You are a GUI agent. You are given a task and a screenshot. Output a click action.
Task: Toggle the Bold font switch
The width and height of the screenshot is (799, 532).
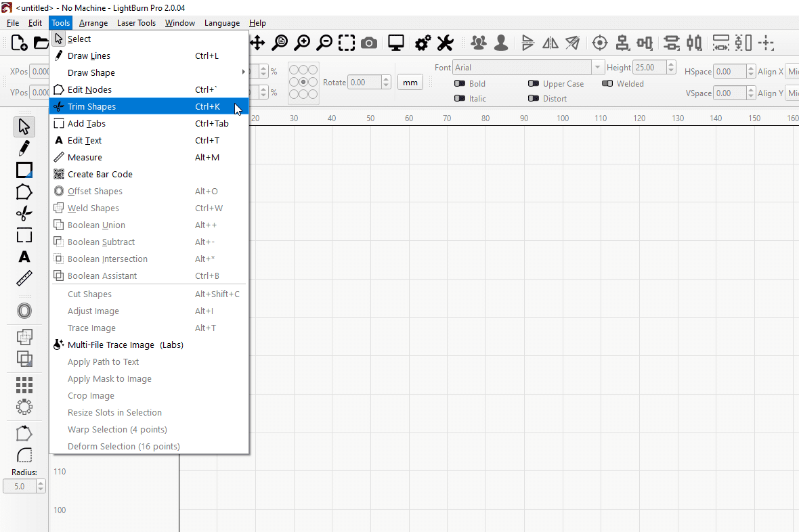pos(460,83)
